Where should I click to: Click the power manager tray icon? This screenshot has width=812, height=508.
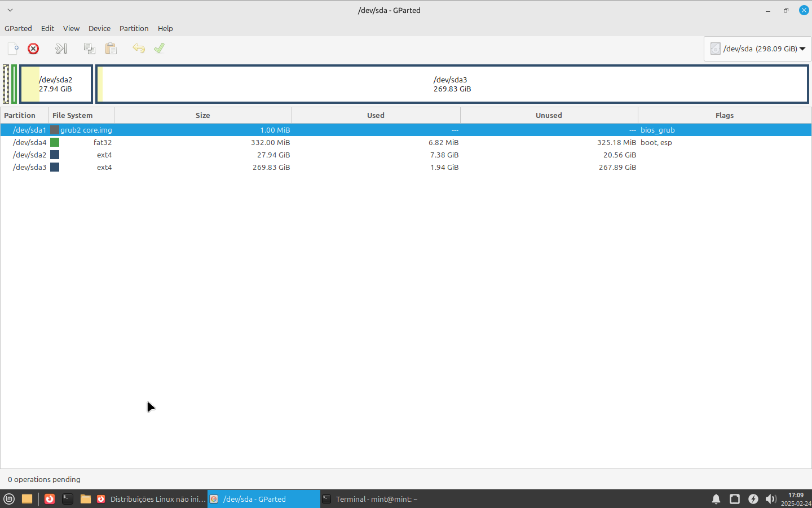coord(753,499)
